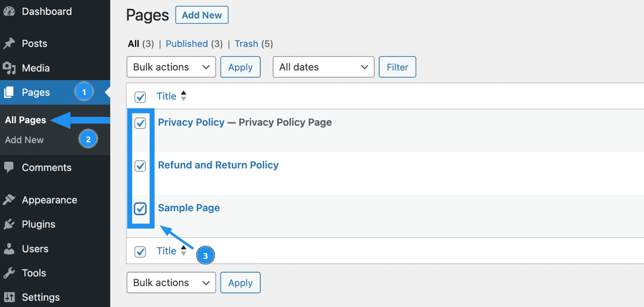Open the bottom Bulk actions dropdown
The image size is (644, 307).
click(171, 283)
